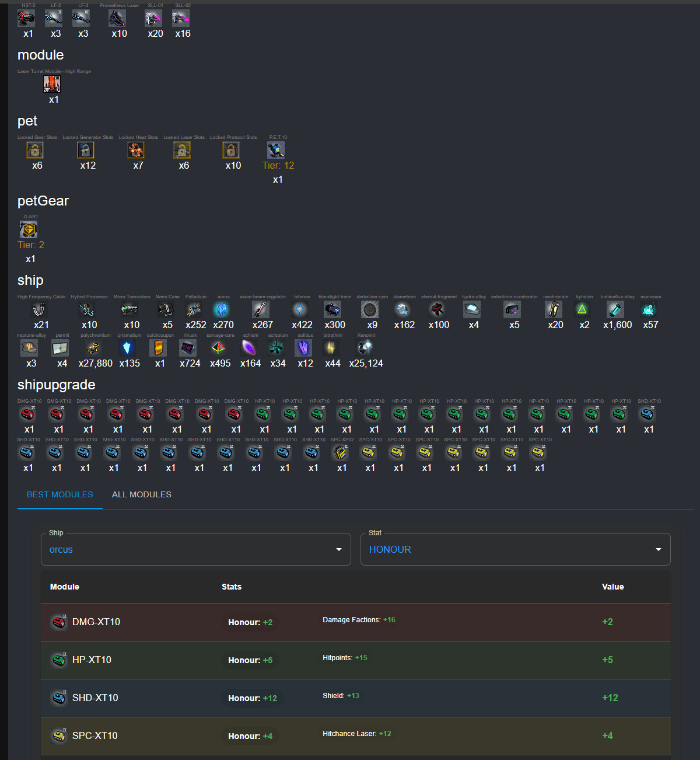Click the tetrathrin icon

coord(331,348)
